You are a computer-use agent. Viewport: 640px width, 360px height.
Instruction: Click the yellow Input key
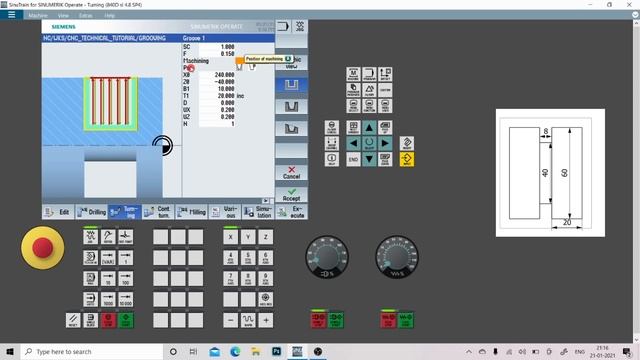point(407,159)
